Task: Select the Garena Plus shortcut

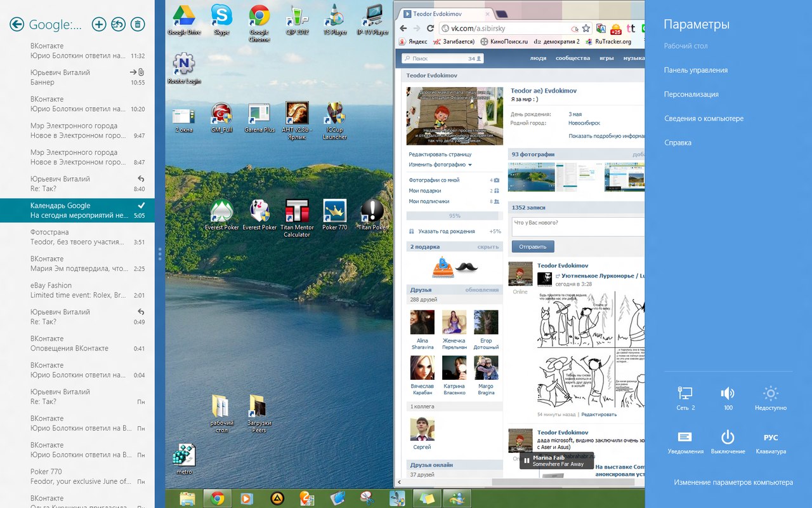Action: click(x=259, y=117)
